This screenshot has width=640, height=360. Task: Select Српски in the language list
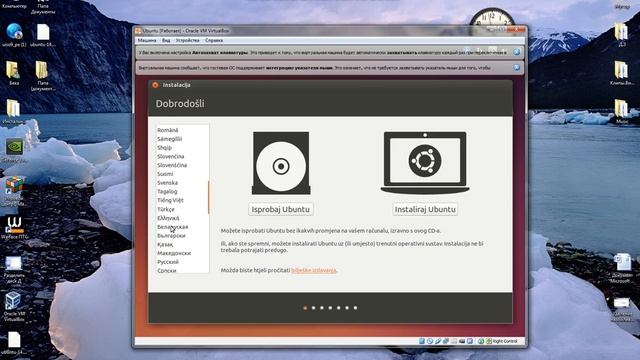pyautogui.click(x=167, y=270)
